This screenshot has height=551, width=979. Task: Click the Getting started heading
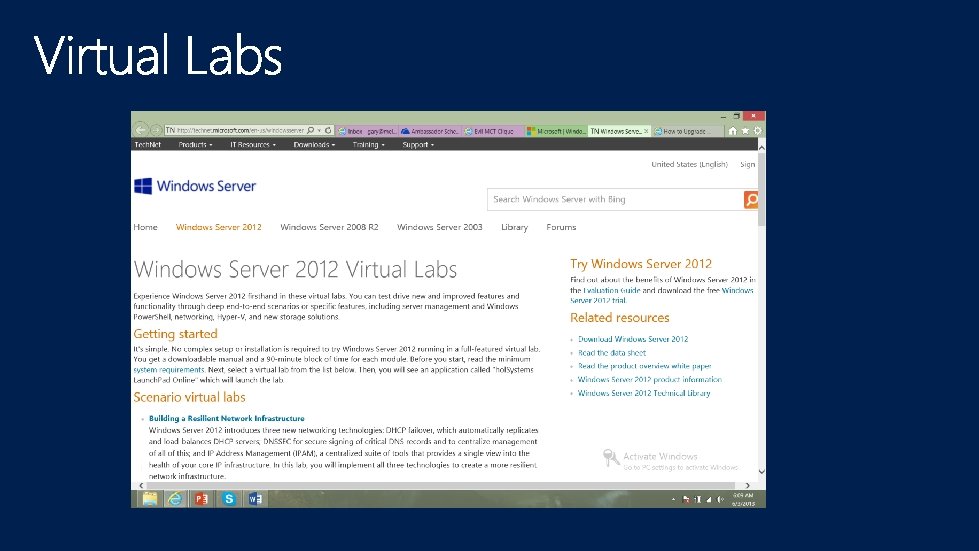(x=175, y=334)
